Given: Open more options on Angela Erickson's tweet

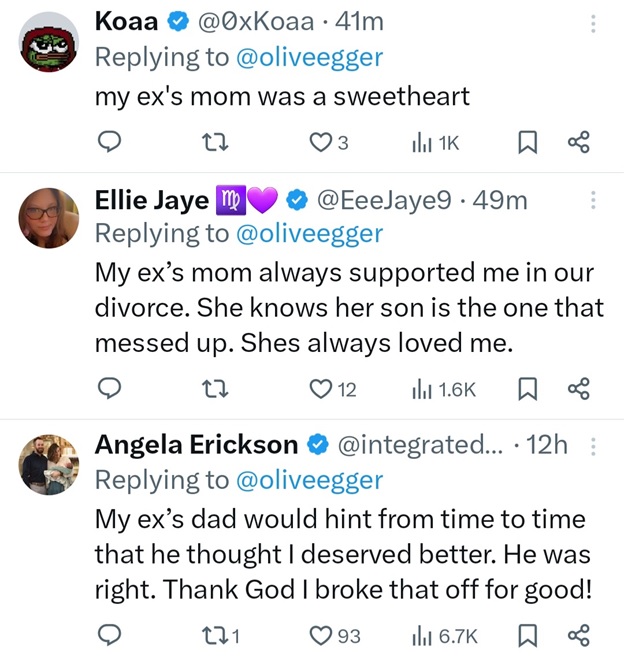Looking at the screenshot, I should tap(594, 446).
